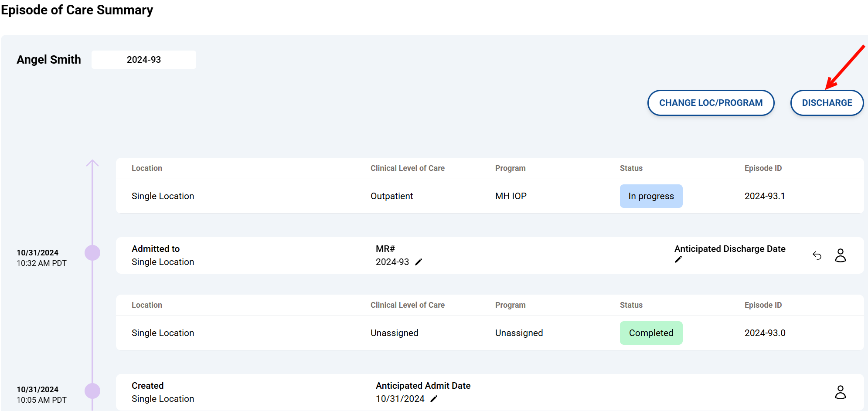Viewport: 868px width, 411px height.
Task: Click the Completed status badge
Action: pos(651,333)
